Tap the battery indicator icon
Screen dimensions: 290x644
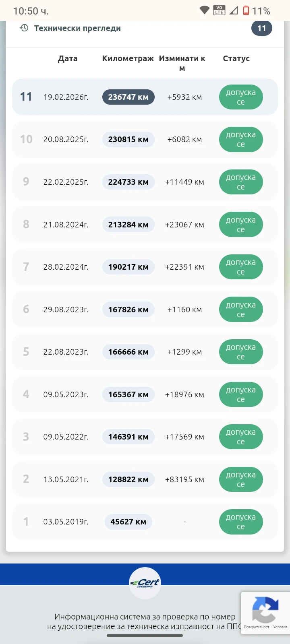(246, 10)
